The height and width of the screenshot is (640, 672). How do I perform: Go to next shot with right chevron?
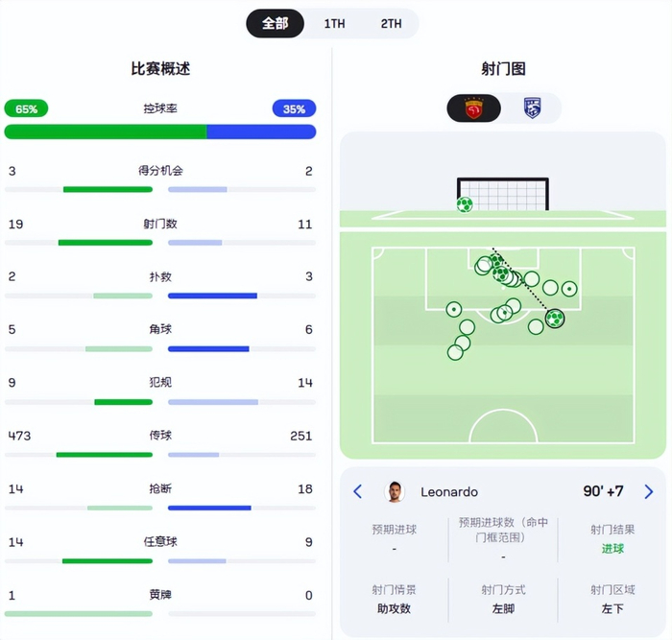pyautogui.click(x=648, y=491)
